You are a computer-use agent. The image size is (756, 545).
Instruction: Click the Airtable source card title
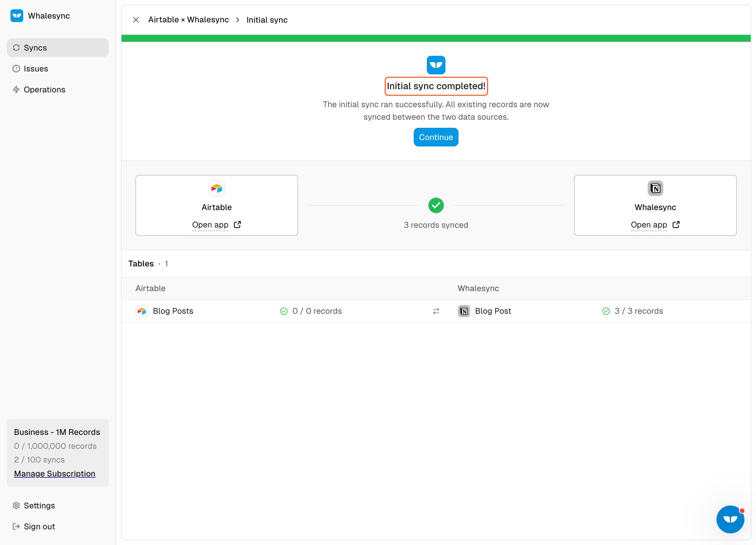click(x=217, y=207)
